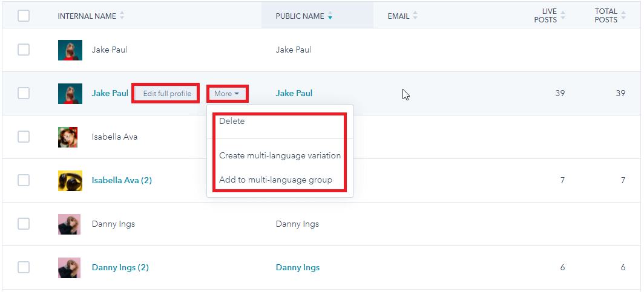The height and width of the screenshot is (292, 644).
Task: Click the bold Jake Paul public name link
Action: 294,93
